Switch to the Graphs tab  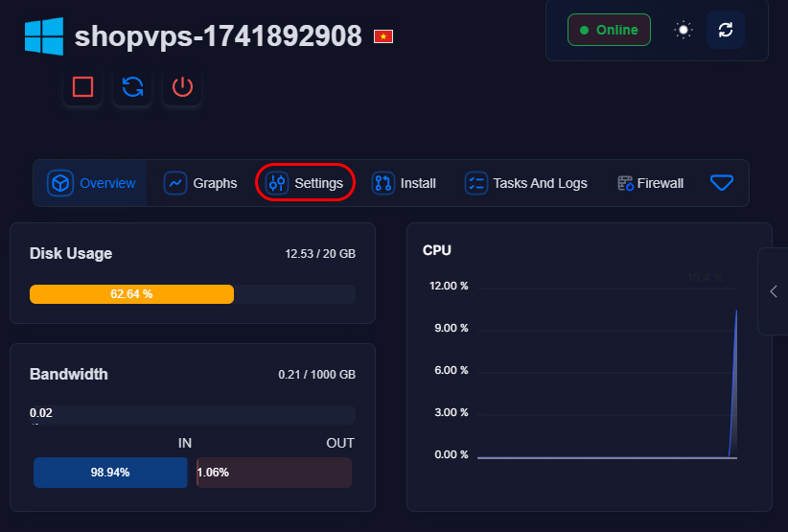(x=200, y=183)
